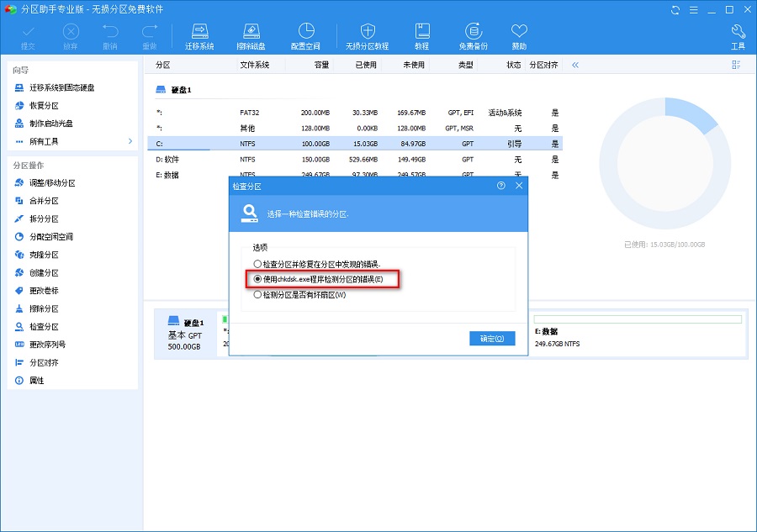Expand the 所有工具 sidebar arrow
This screenshot has height=532, width=757.
(x=130, y=141)
